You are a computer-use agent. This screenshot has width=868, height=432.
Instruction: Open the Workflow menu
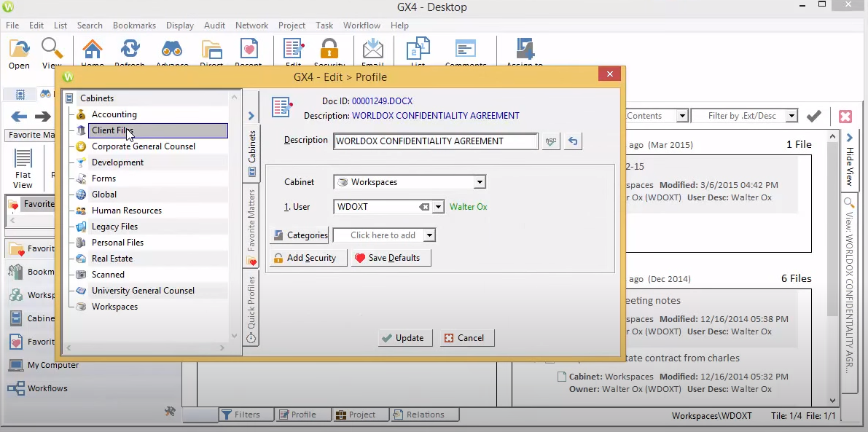[x=361, y=25]
